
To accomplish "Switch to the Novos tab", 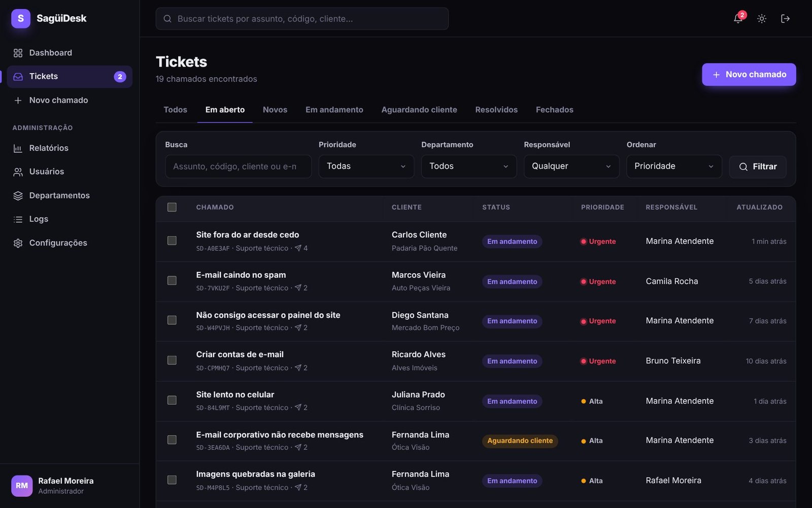I will [x=275, y=110].
